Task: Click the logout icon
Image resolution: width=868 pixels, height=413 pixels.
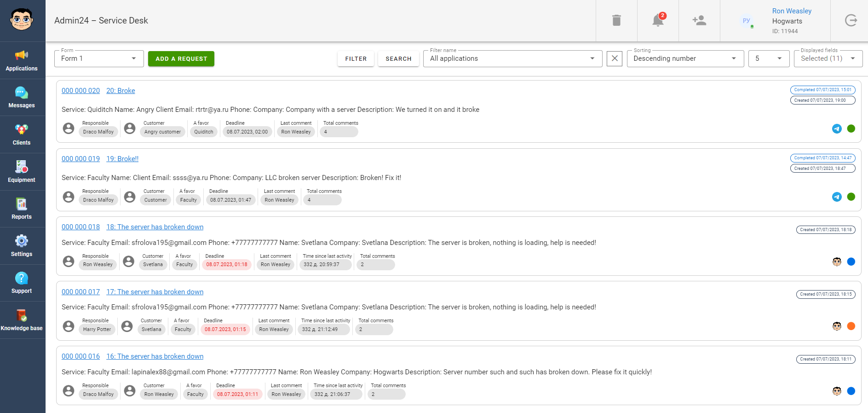Action: pyautogui.click(x=851, y=20)
